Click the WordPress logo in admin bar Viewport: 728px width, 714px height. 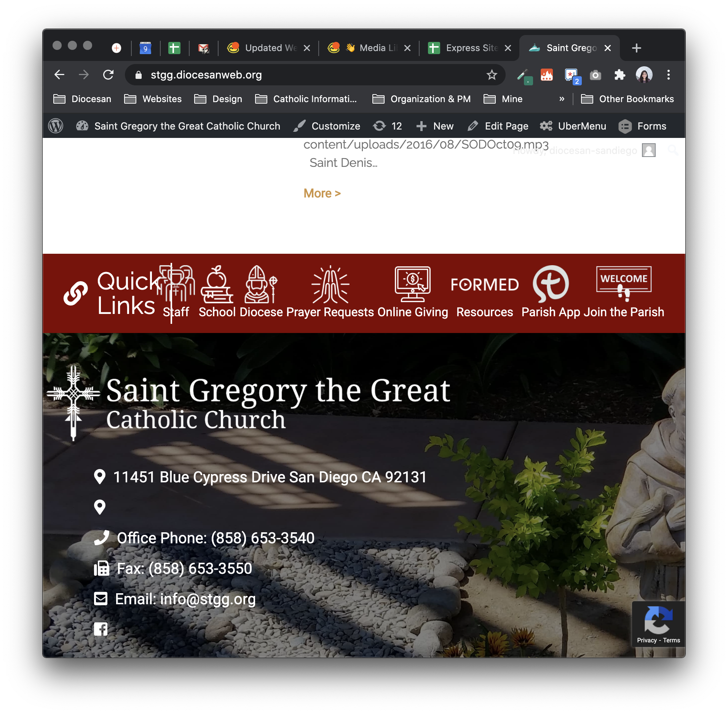(56, 126)
